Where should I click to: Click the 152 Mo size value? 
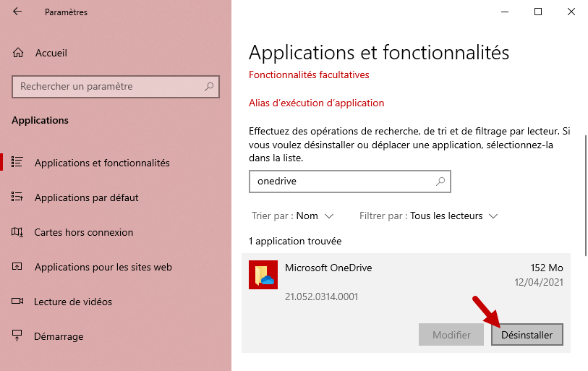[x=546, y=268]
